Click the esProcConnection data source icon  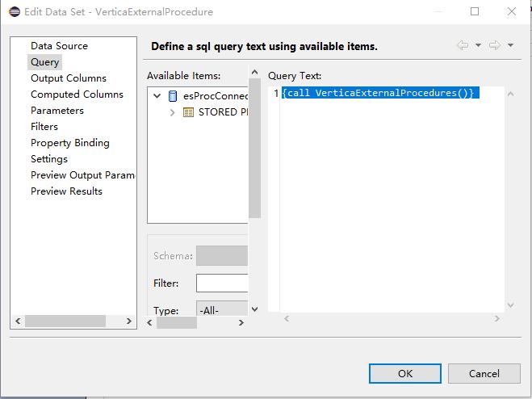click(x=173, y=96)
